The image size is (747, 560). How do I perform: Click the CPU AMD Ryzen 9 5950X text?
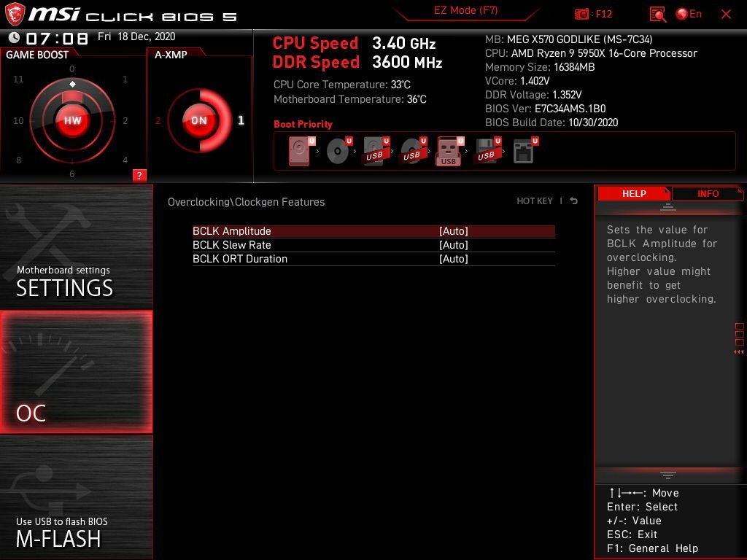click(591, 53)
